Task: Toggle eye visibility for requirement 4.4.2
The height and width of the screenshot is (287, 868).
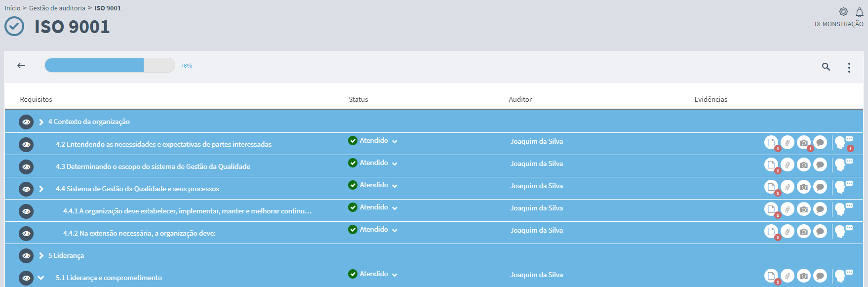Action: (26, 234)
